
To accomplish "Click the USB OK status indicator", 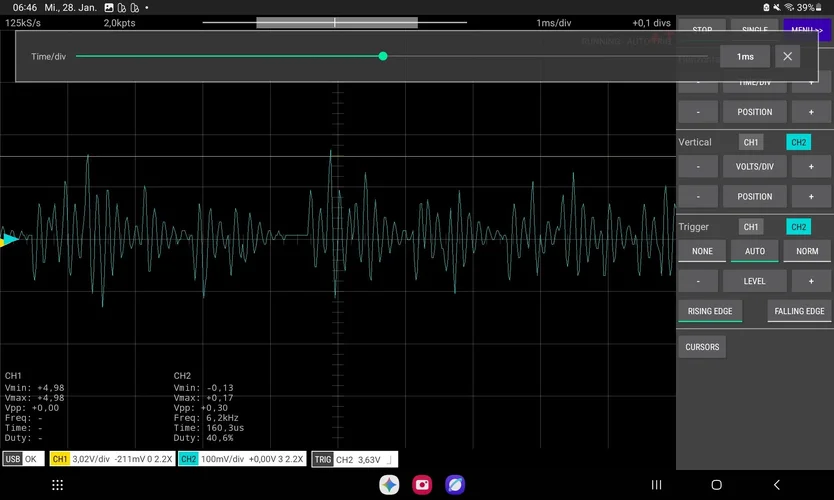I will [x=23, y=459].
